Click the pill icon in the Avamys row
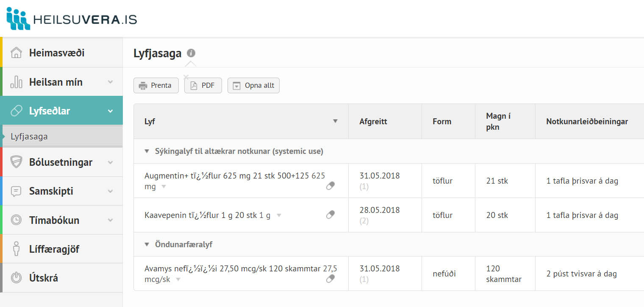This screenshot has width=644, height=307. pyautogui.click(x=330, y=278)
